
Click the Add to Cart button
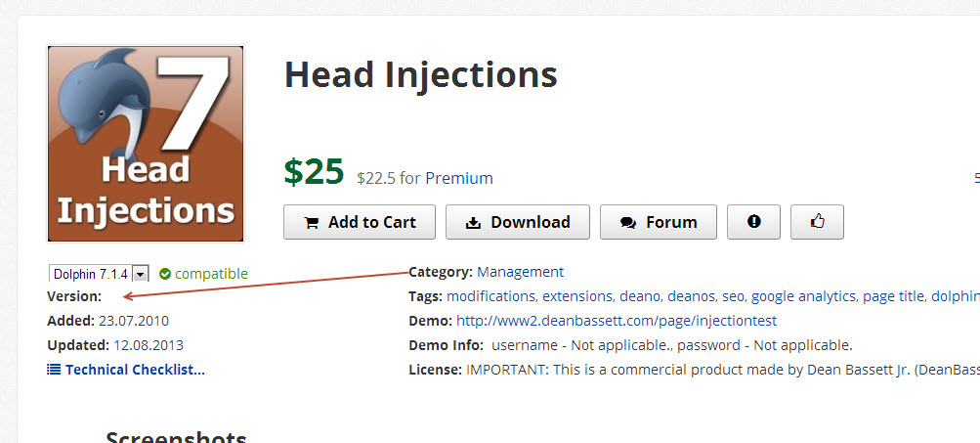coord(360,222)
